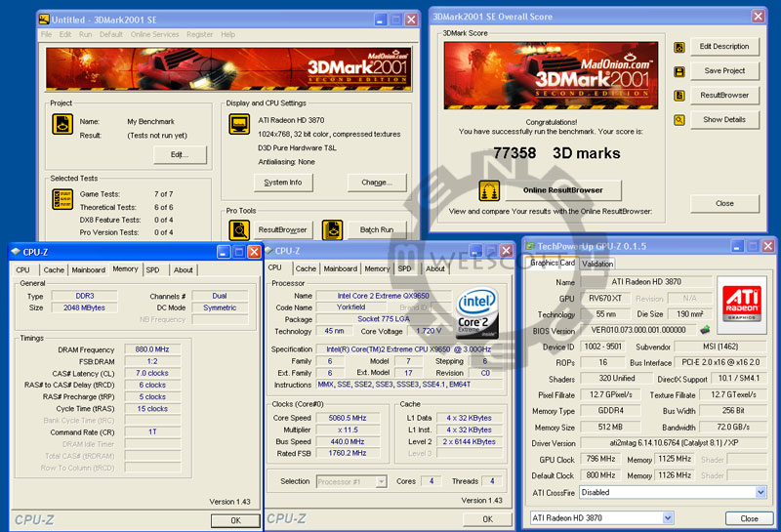Switch to Cache tab in CPU-Z Memory window
This screenshot has height=532, width=781.
point(54,270)
